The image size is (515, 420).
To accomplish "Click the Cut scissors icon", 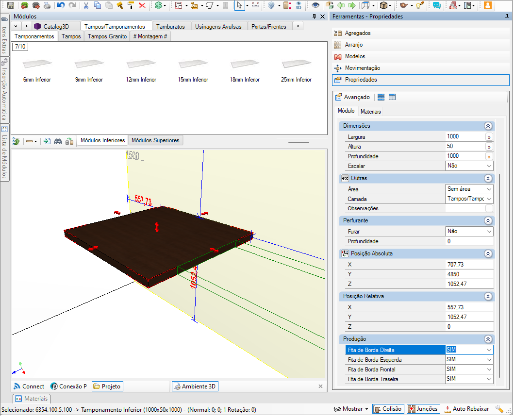I will coord(86,5).
